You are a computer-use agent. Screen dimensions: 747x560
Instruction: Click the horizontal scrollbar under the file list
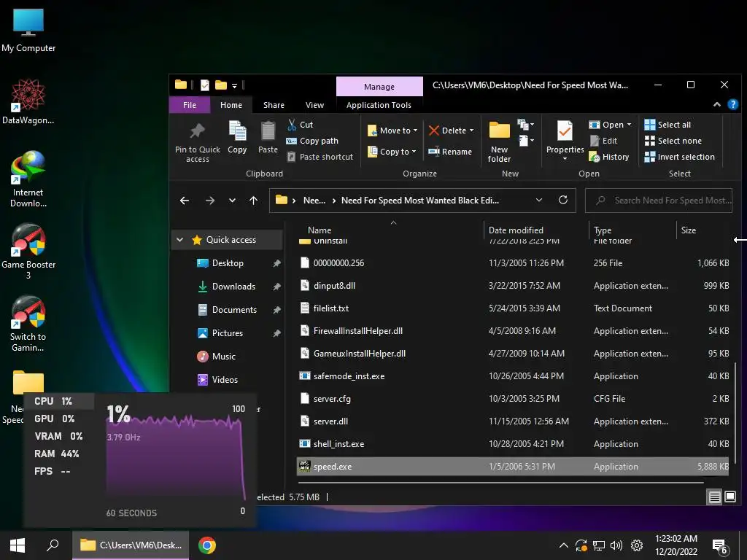coord(500,483)
